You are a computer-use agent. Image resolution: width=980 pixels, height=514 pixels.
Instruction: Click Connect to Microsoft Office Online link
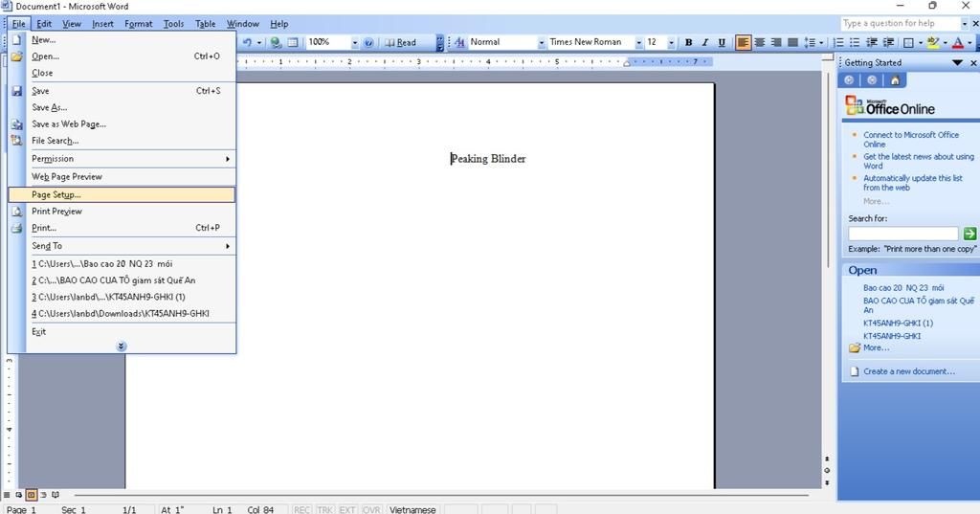911,140
